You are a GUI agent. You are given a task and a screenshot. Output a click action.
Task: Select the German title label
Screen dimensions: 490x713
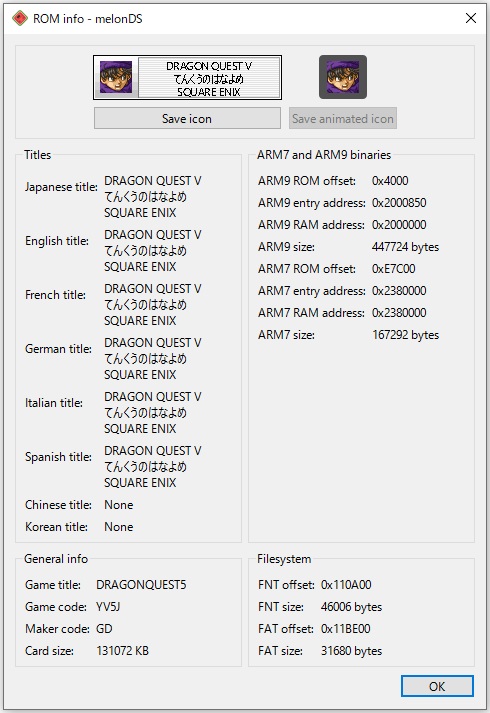coord(58,349)
